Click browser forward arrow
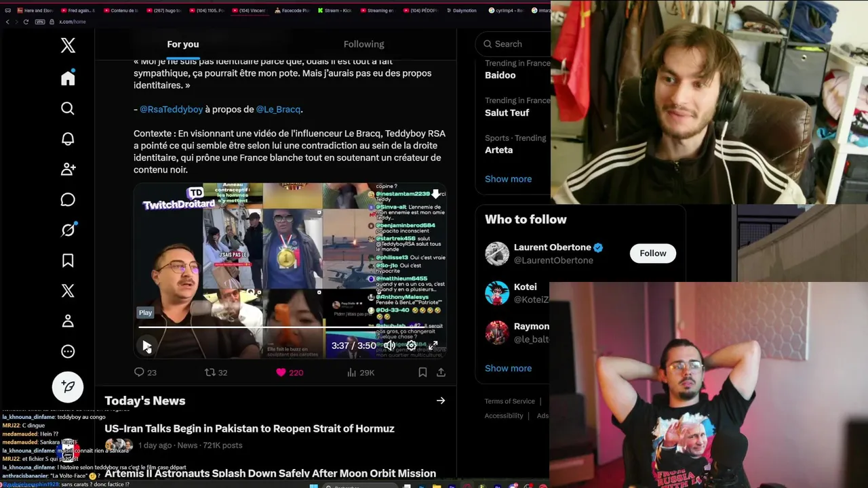 [x=16, y=22]
